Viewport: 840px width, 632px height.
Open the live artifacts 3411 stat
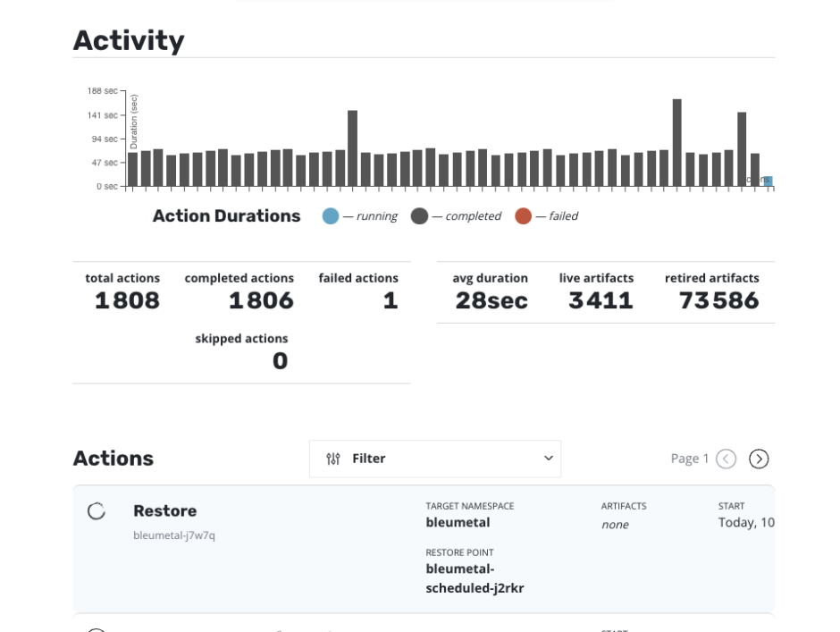601,300
